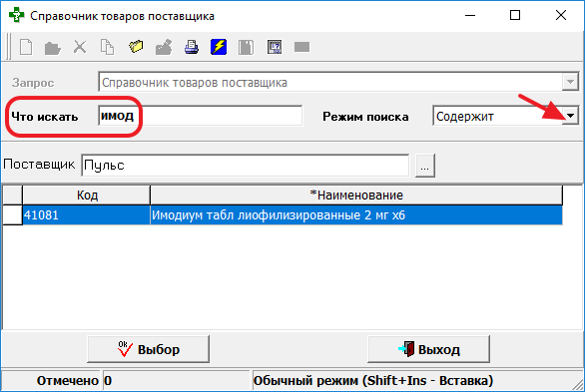Minimize the Справочник товаров поставщика window
The height and width of the screenshot is (392, 585).
click(x=470, y=16)
